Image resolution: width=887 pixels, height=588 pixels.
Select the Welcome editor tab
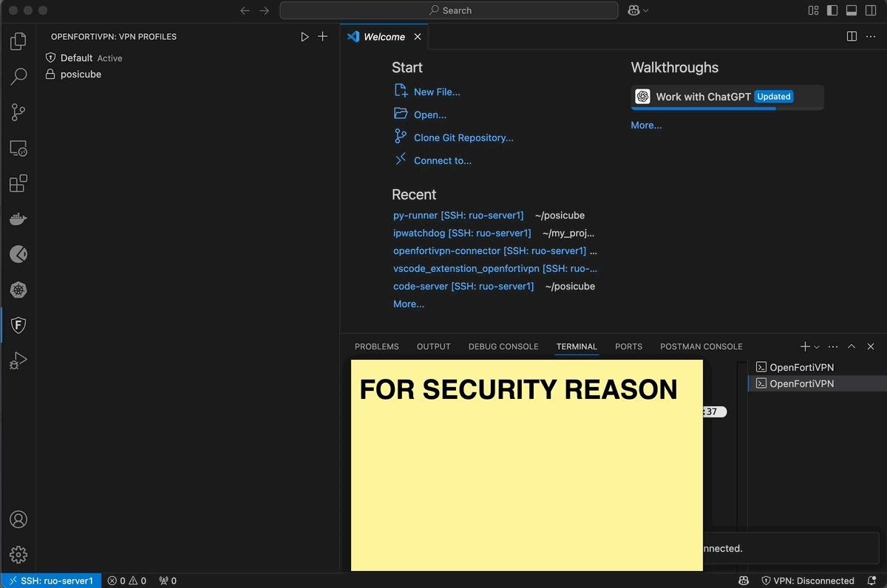384,37
